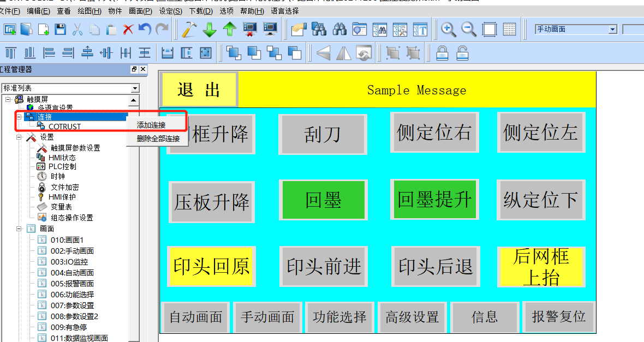Align objects to top edge icon

click(x=11, y=53)
